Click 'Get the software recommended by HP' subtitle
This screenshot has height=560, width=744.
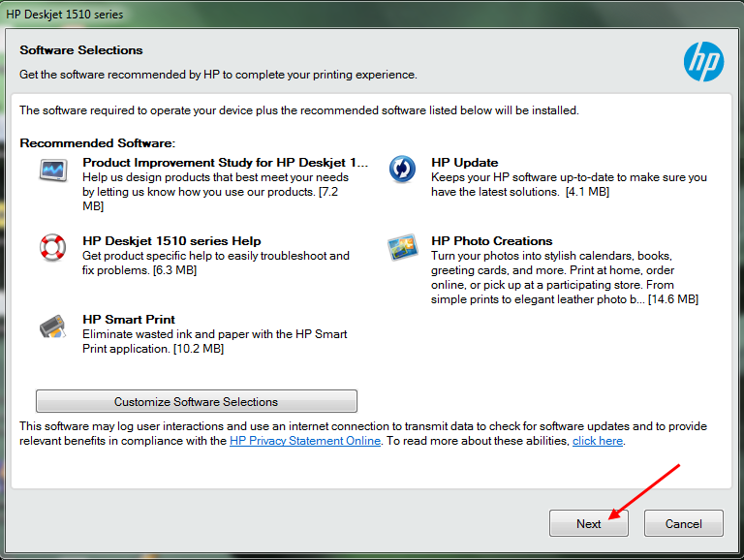click(x=218, y=75)
